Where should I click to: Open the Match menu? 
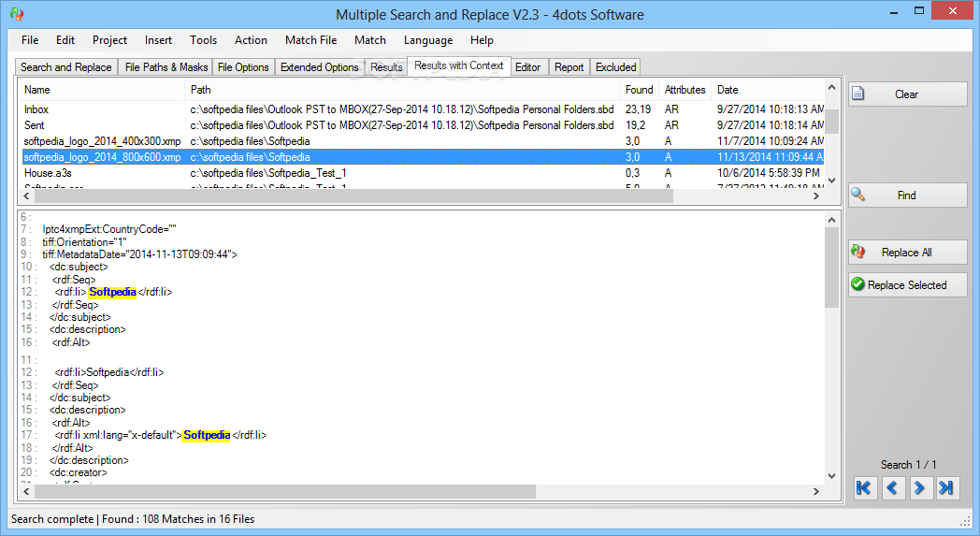pyautogui.click(x=370, y=40)
